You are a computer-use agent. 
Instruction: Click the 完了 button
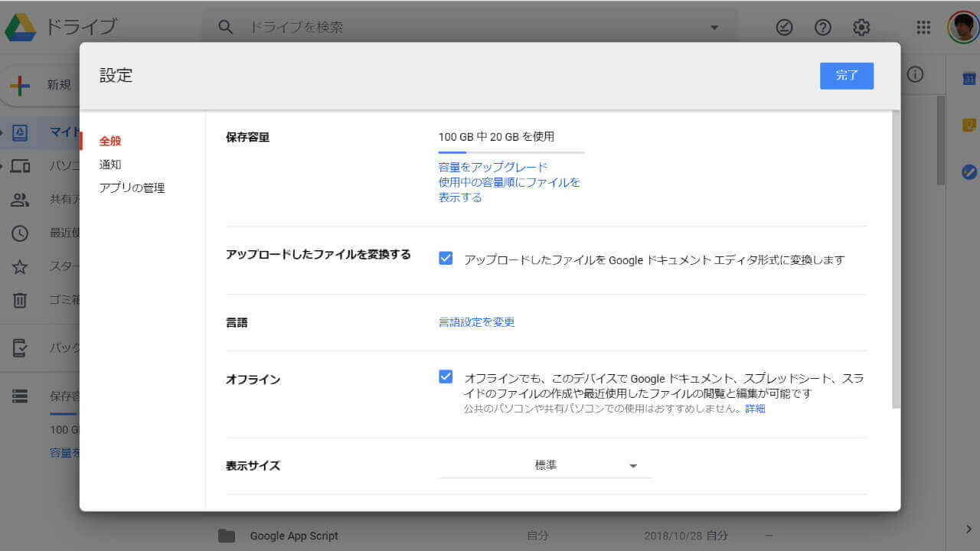click(x=846, y=76)
